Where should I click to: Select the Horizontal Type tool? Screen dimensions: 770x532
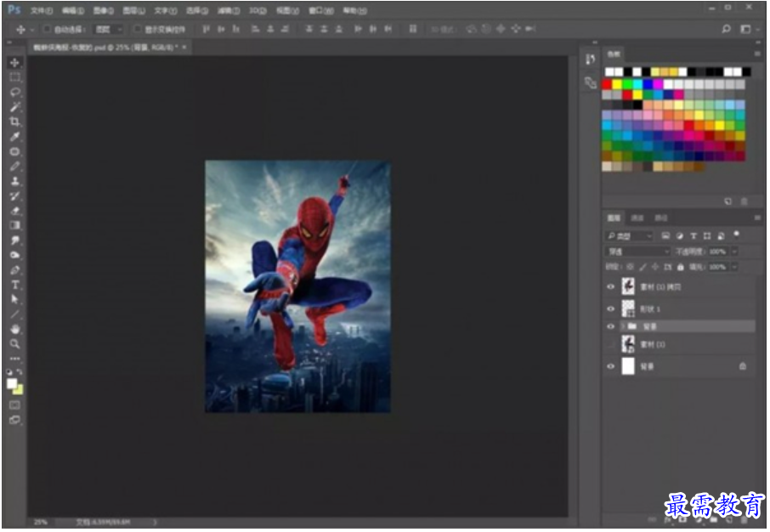14,285
